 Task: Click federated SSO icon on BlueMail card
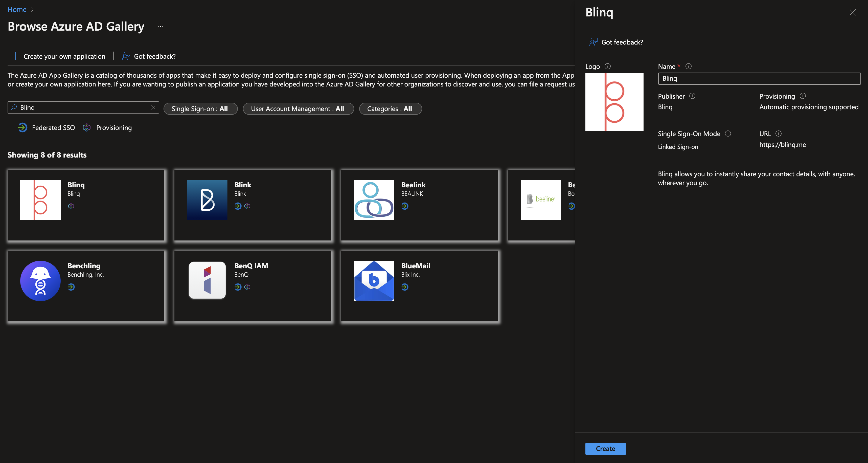tap(405, 287)
